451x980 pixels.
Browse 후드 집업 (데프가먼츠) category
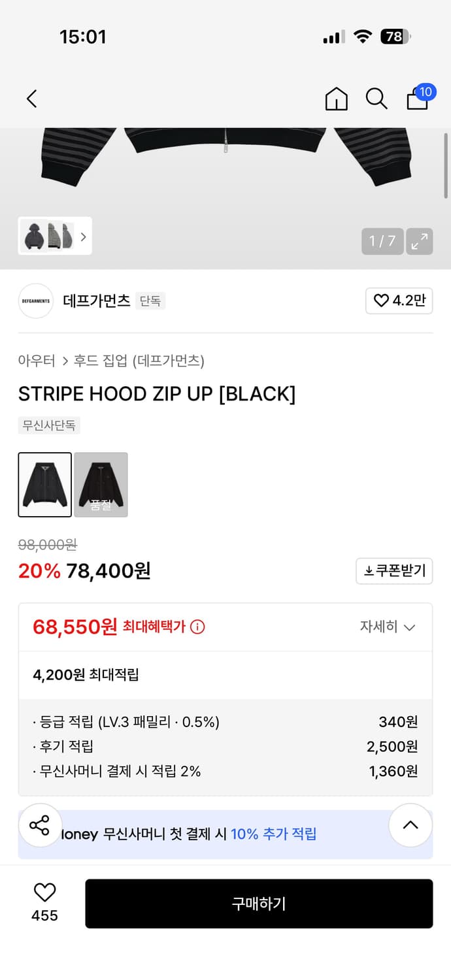141,360
